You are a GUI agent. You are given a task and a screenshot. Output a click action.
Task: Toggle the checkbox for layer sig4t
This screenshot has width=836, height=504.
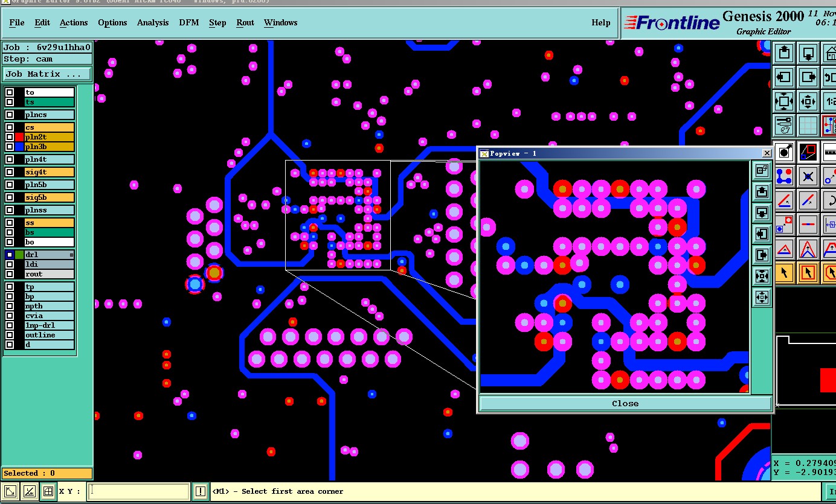(10, 172)
